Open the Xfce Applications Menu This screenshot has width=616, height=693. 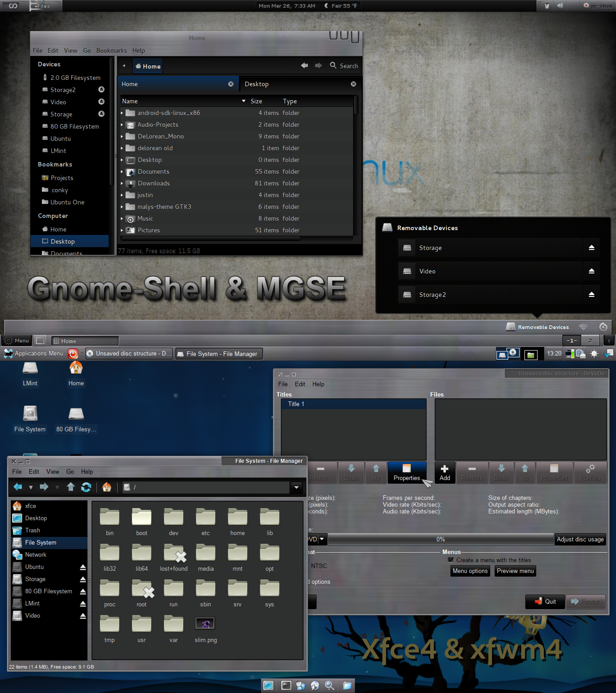pyautogui.click(x=34, y=354)
